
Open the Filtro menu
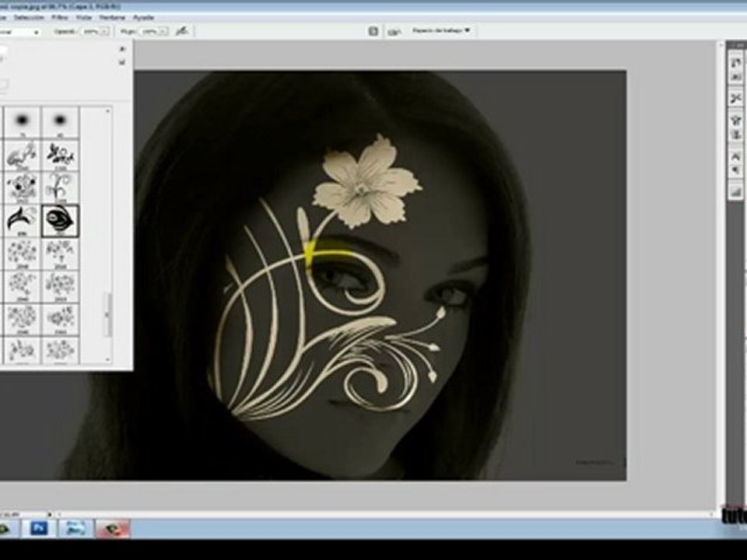click(60, 18)
